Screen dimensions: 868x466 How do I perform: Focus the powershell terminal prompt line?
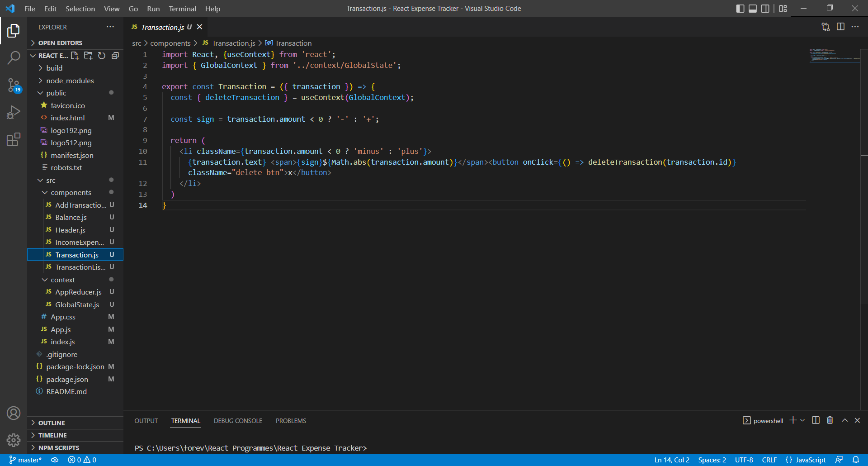click(x=251, y=448)
